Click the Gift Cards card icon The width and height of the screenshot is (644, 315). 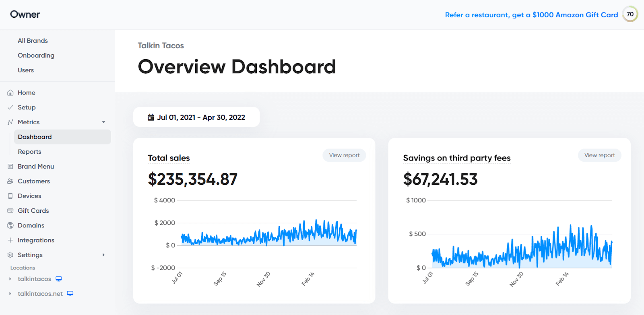pyautogui.click(x=10, y=211)
